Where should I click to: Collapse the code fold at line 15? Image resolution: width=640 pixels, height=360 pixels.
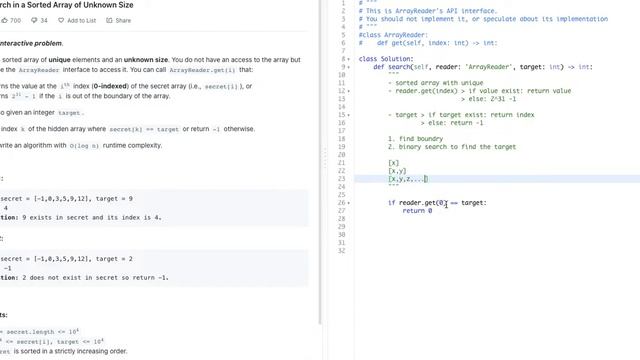tap(349, 115)
